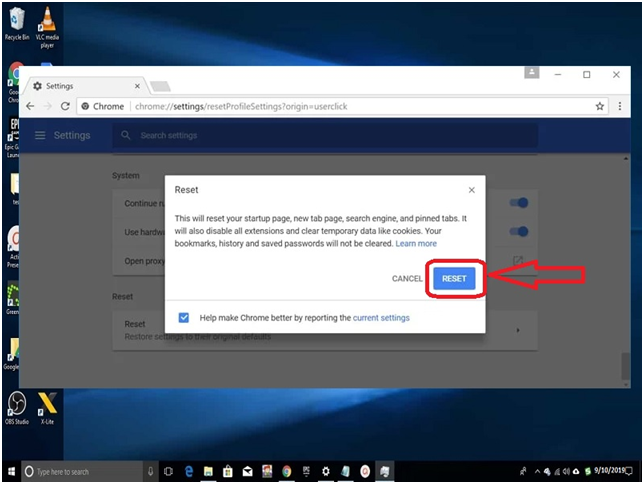The height and width of the screenshot is (484, 644).
Task: Expand Reset row chevron arrow
Action: click(x=518, y=330)
